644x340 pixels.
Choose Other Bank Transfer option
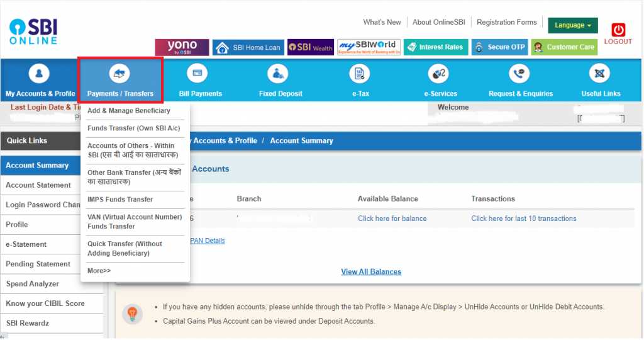[135, 177]
